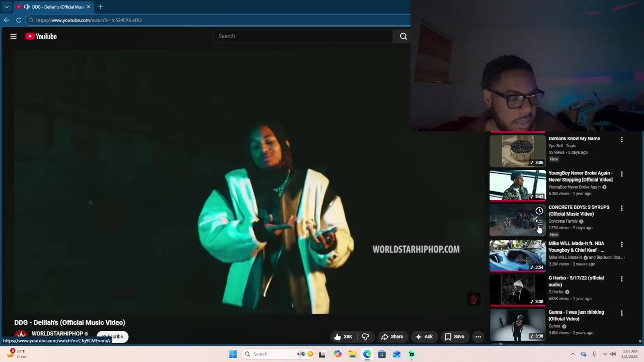644x362 pixels.
Task: Play G Herbo - 5/17/22 official audio
Action: pos(576,281)
